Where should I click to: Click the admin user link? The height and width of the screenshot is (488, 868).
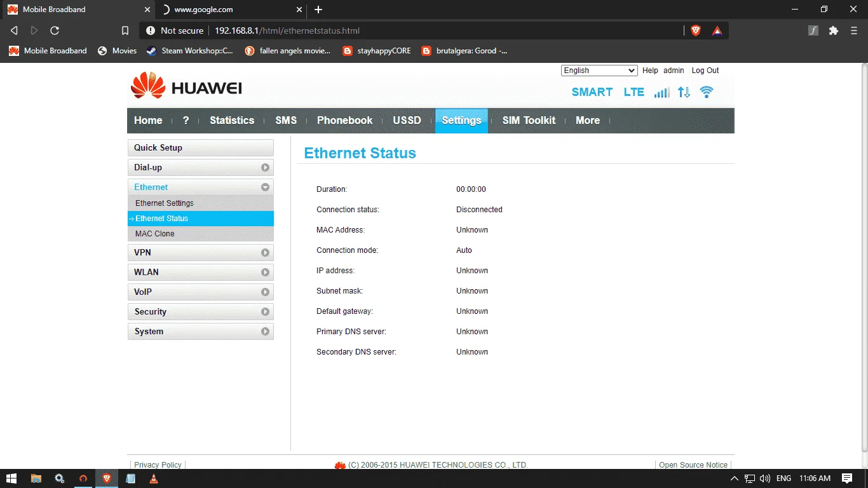pyautogui.click(x=674, y=71)
